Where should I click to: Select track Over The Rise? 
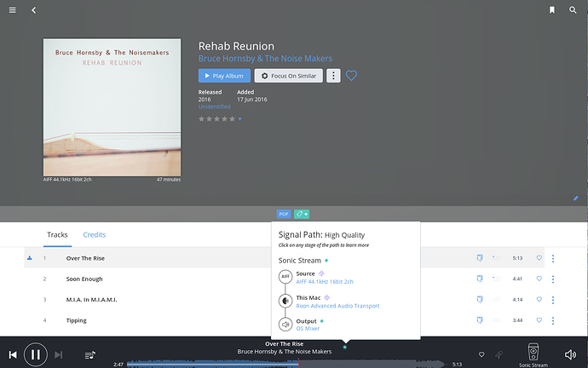(85, 258)
